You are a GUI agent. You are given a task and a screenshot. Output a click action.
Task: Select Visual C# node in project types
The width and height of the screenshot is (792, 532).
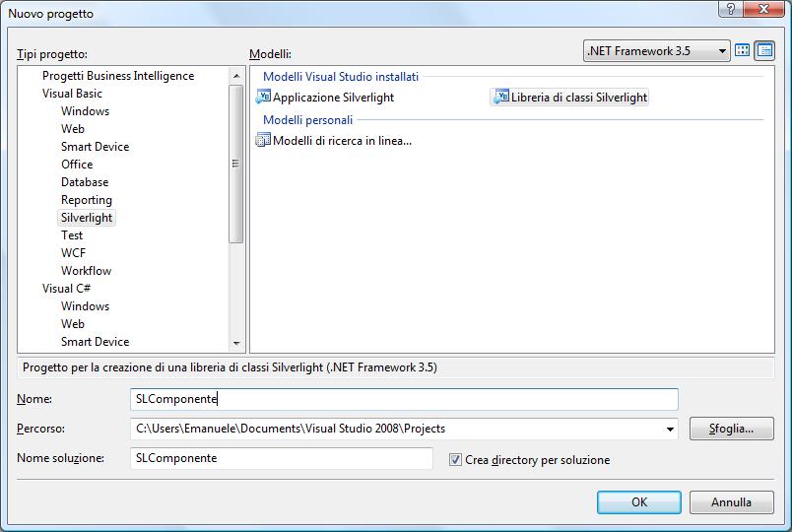[66, 289]
